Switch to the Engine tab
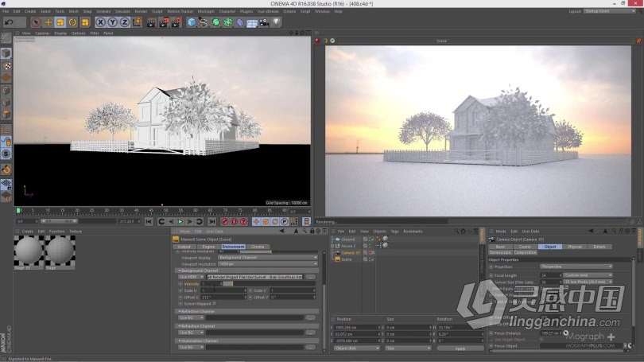 click(x=208, y=247)
